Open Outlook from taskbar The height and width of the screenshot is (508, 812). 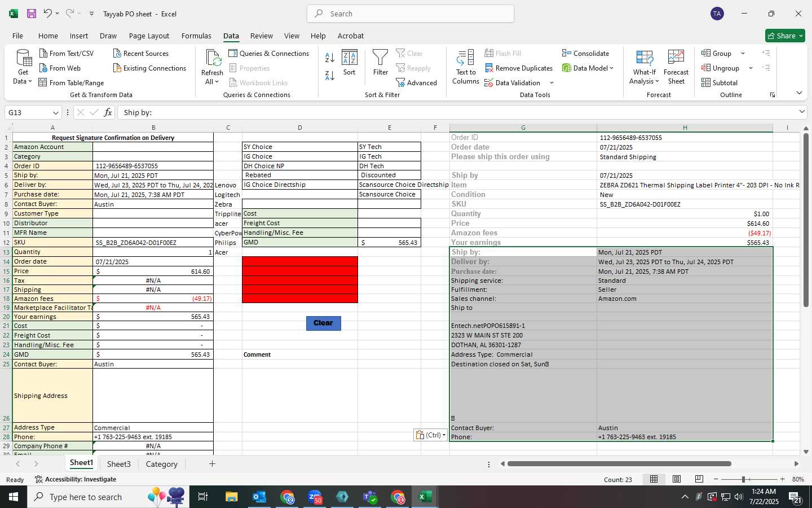(x=259, y=497)
